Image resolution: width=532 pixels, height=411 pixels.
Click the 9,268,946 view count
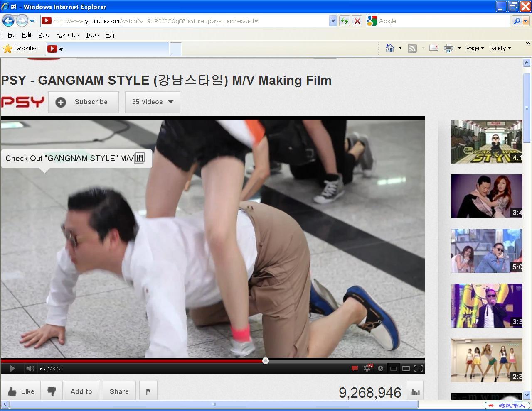click(x=370, y=392)
